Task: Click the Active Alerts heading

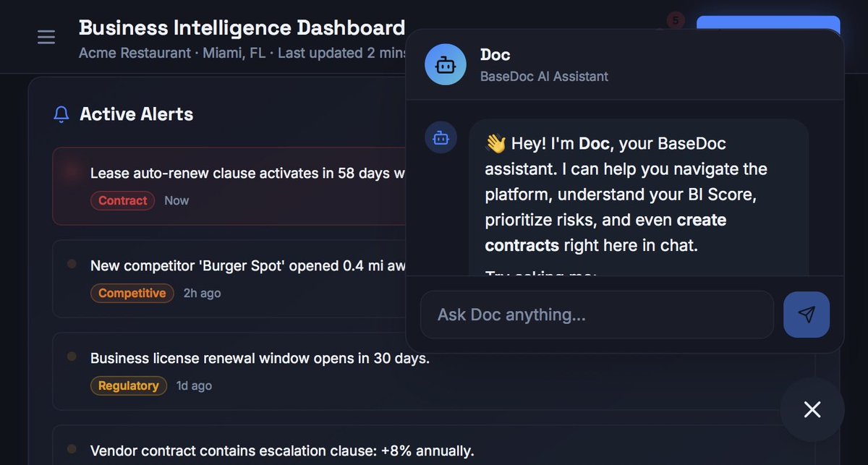Action: (x=137, y=114)
